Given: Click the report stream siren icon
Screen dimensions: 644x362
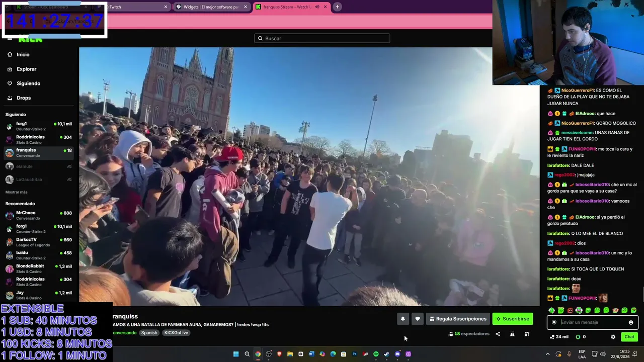Looking at the screenshot, I should pos(512,334).
